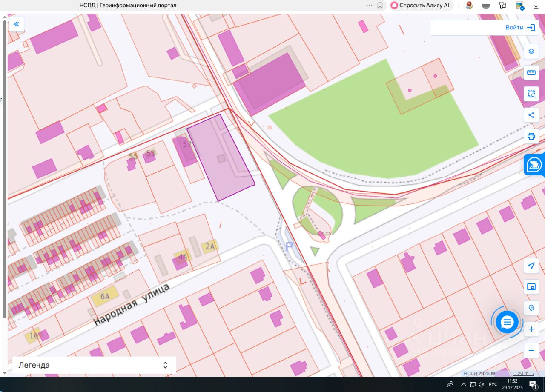Expand the Легенда legend panel
Image resolution: width=545 pixels, height=392 pixels.
coord(94,365)
